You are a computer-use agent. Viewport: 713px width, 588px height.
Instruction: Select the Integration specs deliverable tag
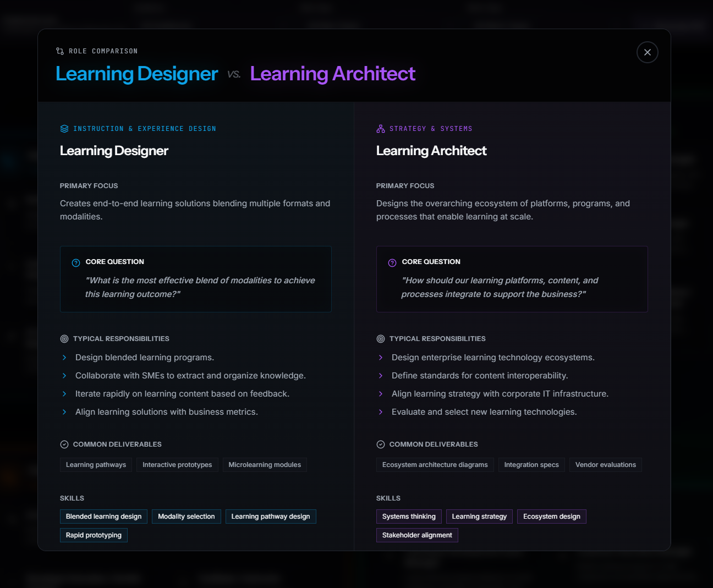pyautogui.click(x=531, y=465)
